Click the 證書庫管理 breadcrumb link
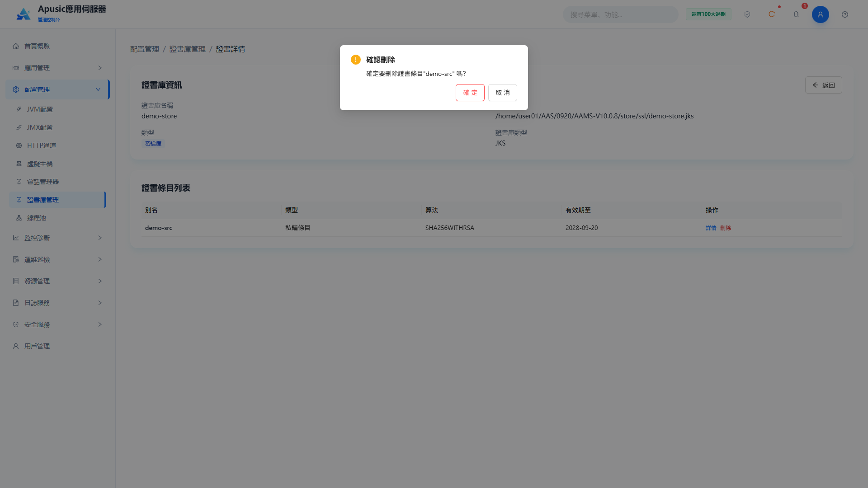 click(188, 49)
